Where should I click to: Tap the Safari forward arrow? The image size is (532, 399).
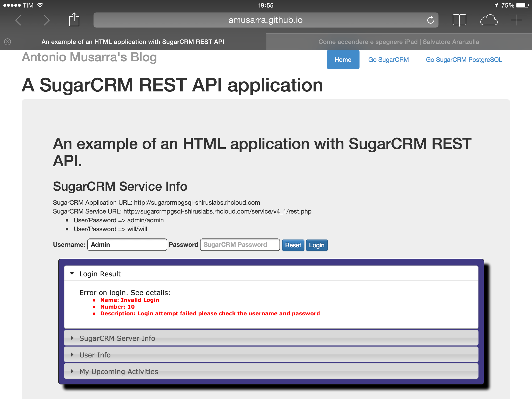click(47, 20)
